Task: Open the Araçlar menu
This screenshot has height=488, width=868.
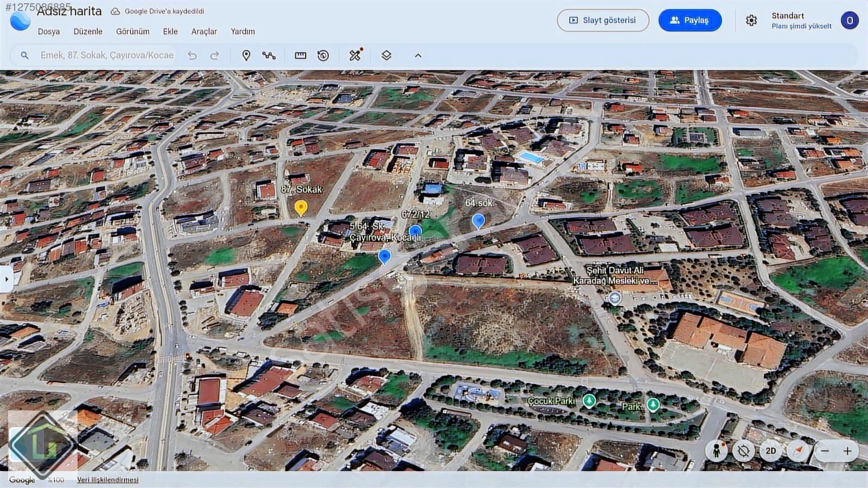Action: tap(204, 31)
